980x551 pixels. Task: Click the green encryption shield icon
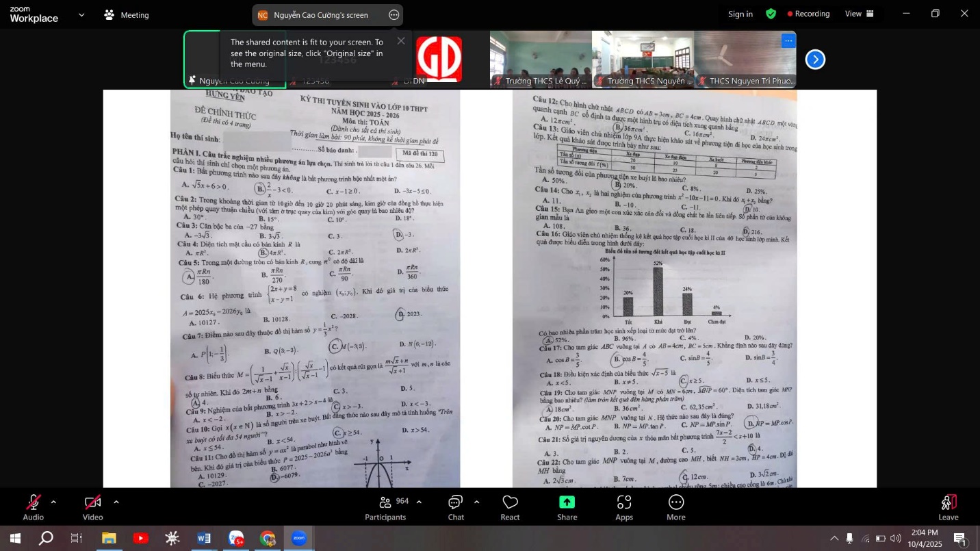click(771, 14)
